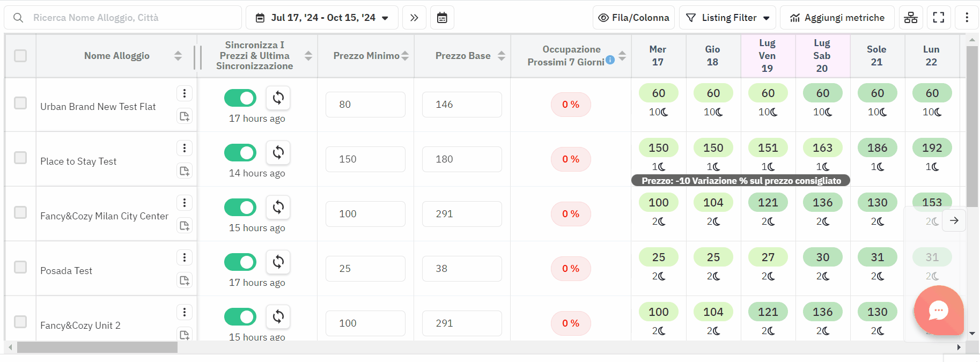The height and width of the screenshot is (362, 980).
Task: Check the box for Posada Test row
Action: point(20,267)
